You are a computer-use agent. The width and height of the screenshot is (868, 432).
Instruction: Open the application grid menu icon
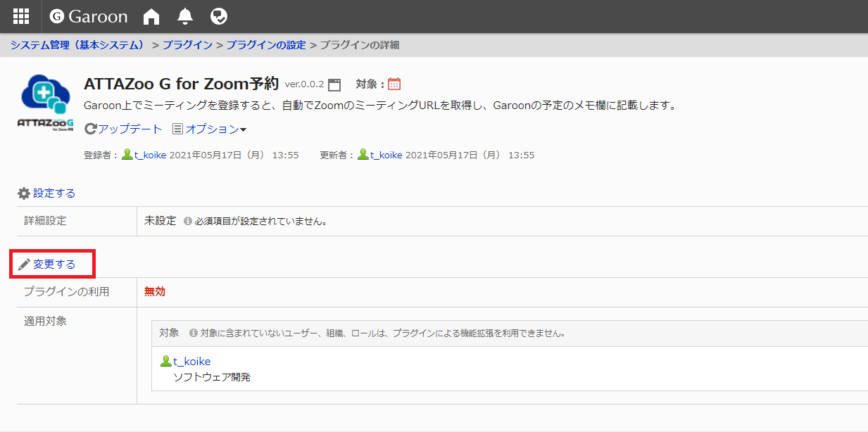point(21,16)
